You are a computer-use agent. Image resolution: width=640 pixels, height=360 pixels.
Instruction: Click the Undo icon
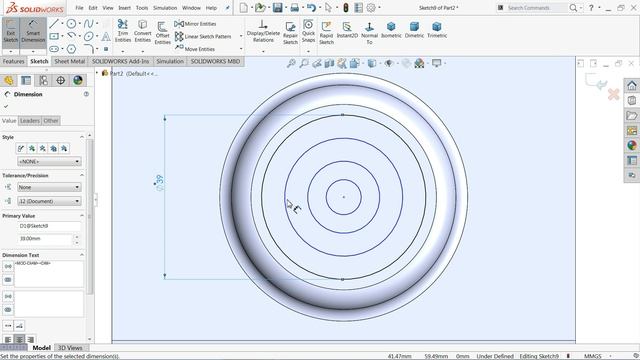pos(311,7)
